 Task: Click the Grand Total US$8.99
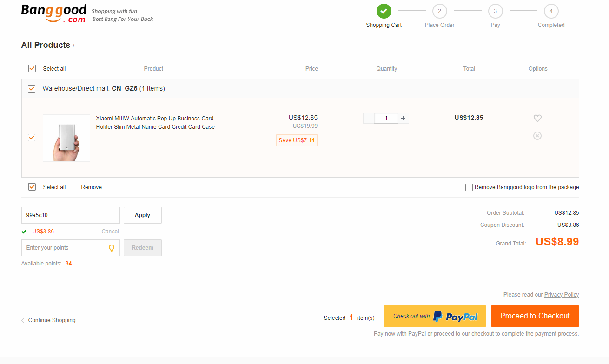[557, 242]
